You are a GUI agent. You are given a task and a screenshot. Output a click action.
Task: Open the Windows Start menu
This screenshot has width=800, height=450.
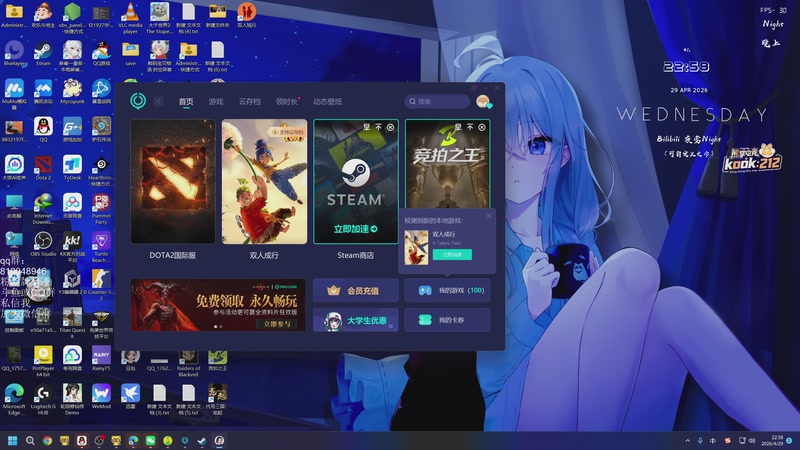tap(13, 440)
